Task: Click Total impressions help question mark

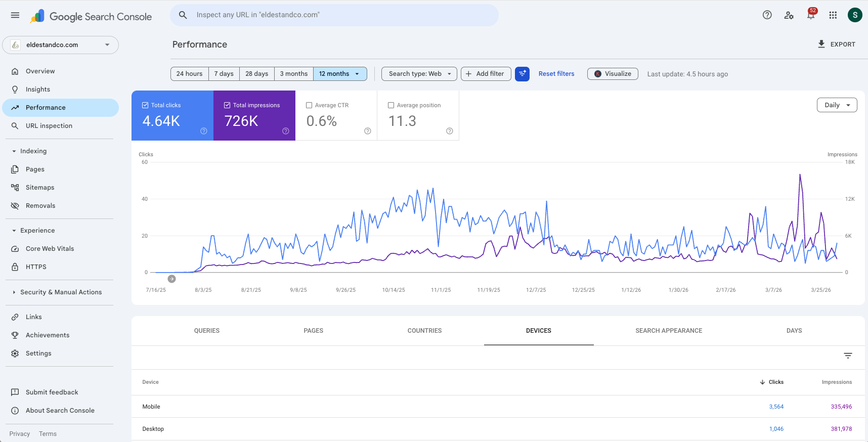Action: [x=286, y=131]
